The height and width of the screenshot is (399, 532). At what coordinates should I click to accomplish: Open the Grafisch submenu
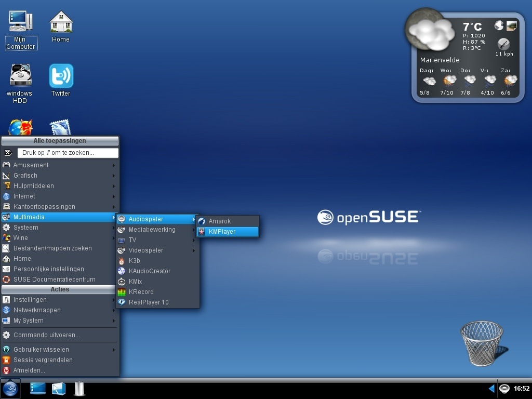point(60,176)
